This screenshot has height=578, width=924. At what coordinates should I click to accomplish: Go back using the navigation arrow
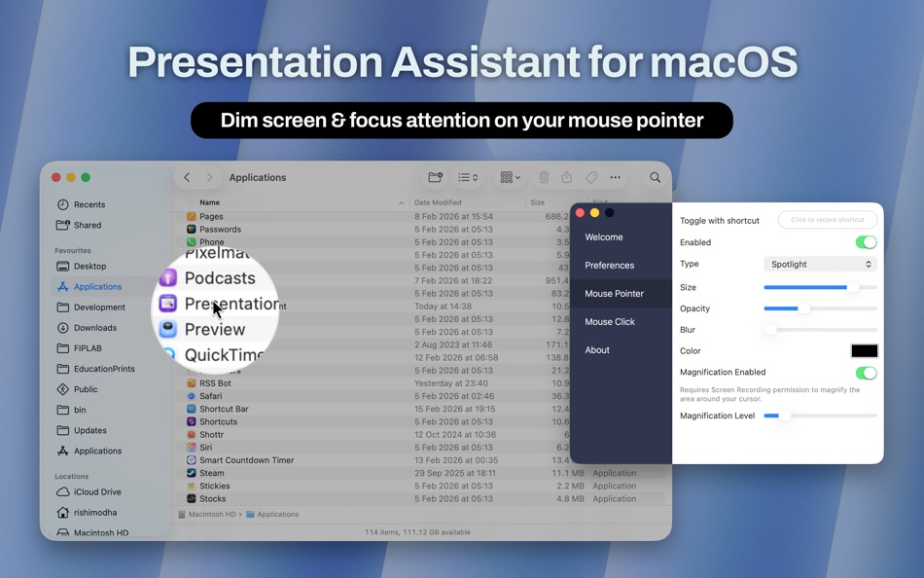186,177
